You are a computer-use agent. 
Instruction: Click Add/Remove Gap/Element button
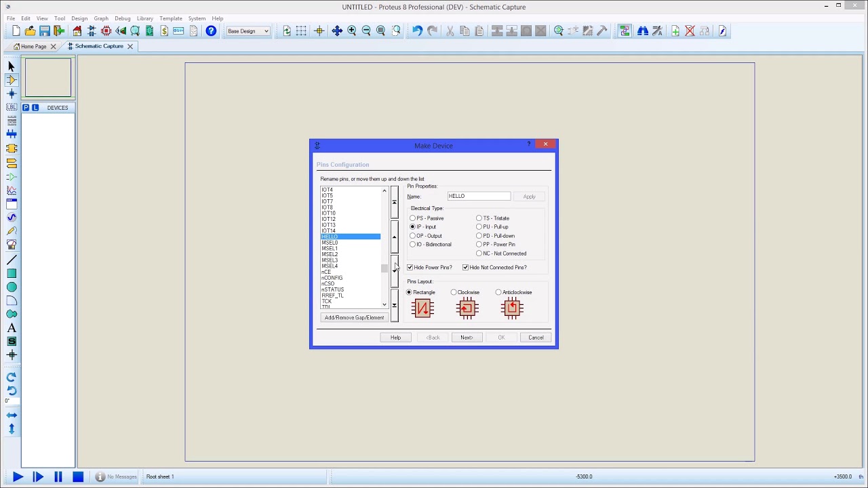(x=354, y=318)
